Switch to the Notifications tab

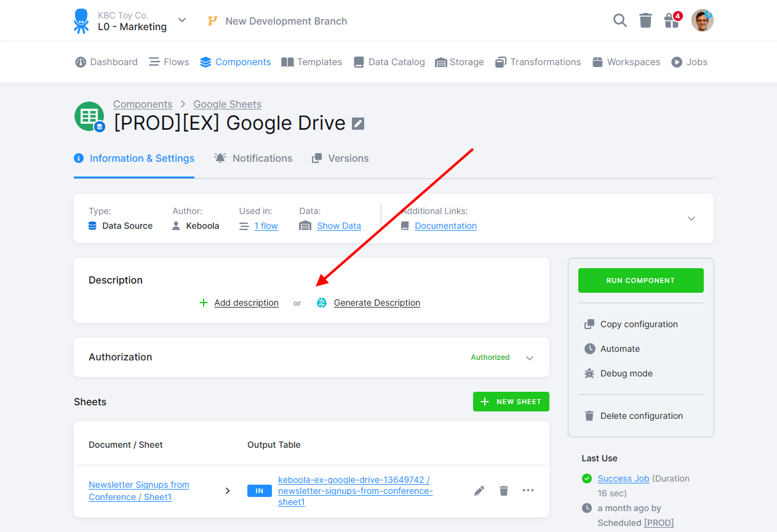point(253,158)
